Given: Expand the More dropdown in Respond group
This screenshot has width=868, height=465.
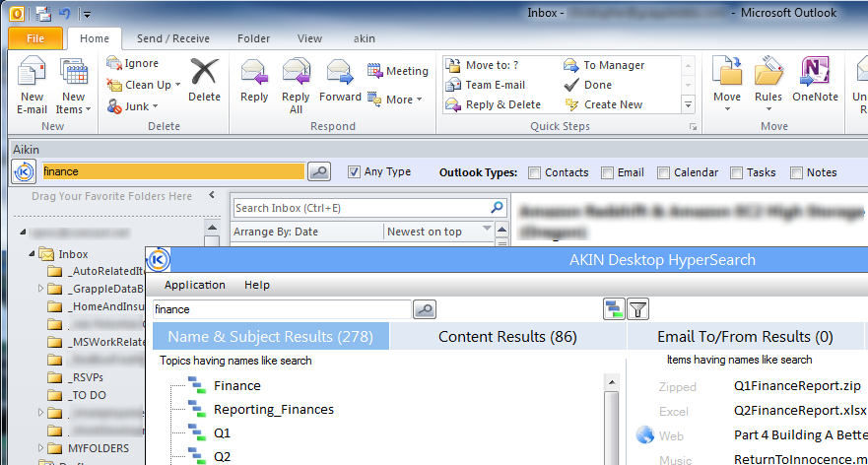Looking at the screenshot, I should [398, 100].
